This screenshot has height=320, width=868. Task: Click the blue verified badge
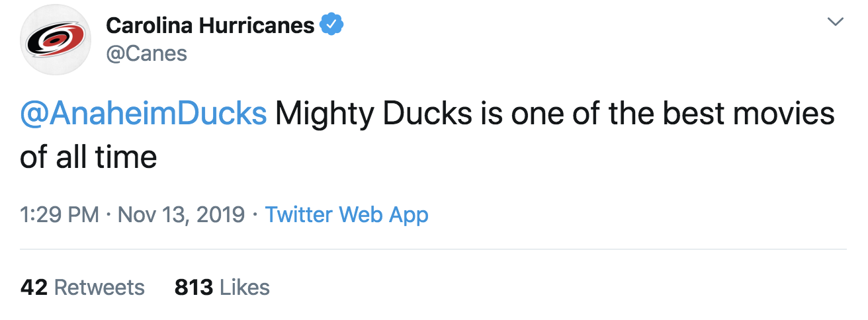331,25
